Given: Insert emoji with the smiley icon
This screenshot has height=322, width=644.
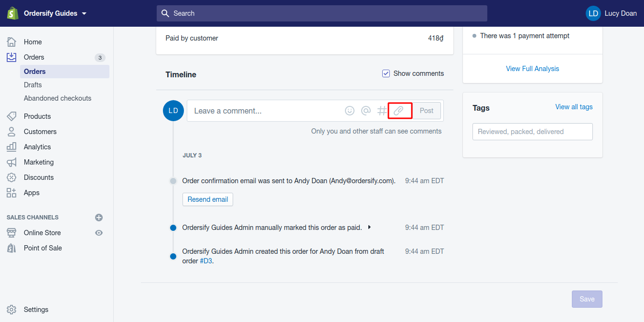Looking at the screenshot, I should tap(350, 111).
